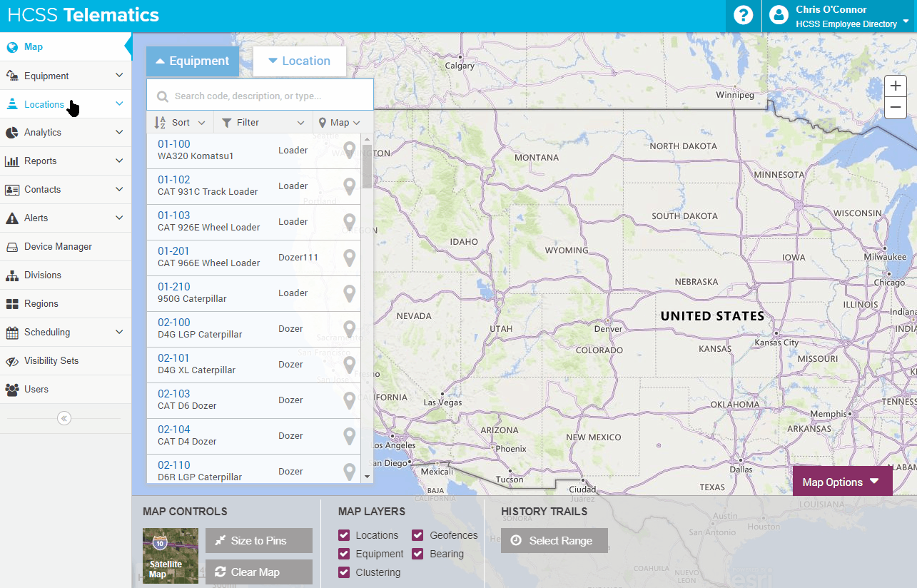
Task: Open Reports from the sidebar
Action: point(39,161)
